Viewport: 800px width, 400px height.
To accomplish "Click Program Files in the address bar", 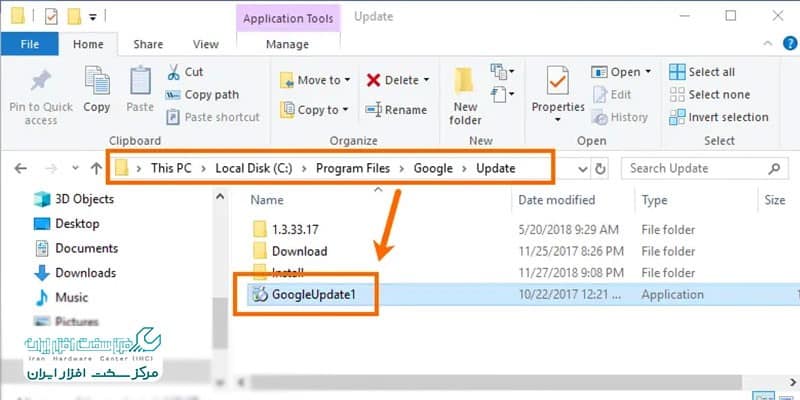I will 353,168.
